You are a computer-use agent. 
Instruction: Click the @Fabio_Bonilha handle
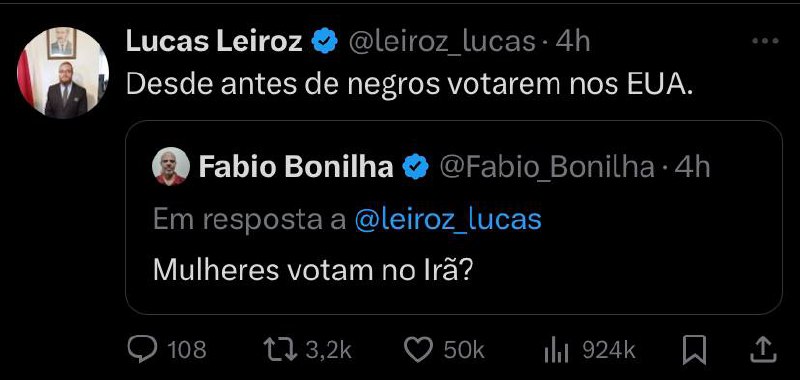[547, 167]
